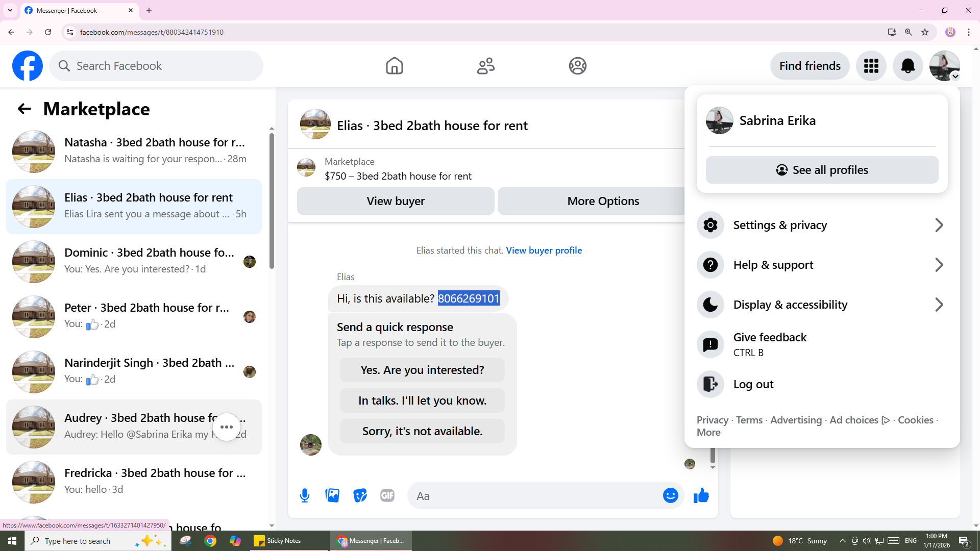
Task: Open the Facebook menu grid icon
Action: coord(871,66)
